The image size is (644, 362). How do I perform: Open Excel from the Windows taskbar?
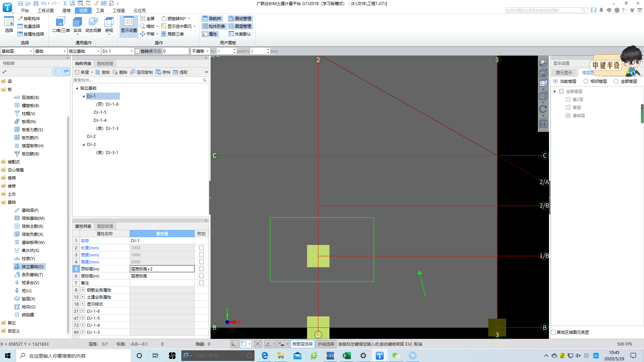tap(347, 356)
